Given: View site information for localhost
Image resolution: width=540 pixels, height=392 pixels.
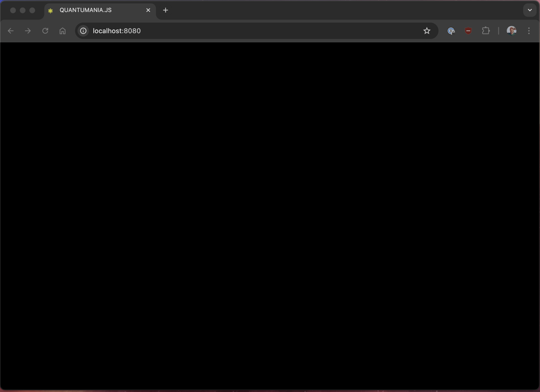Looking at the screenshot, I should click(83, 31).
